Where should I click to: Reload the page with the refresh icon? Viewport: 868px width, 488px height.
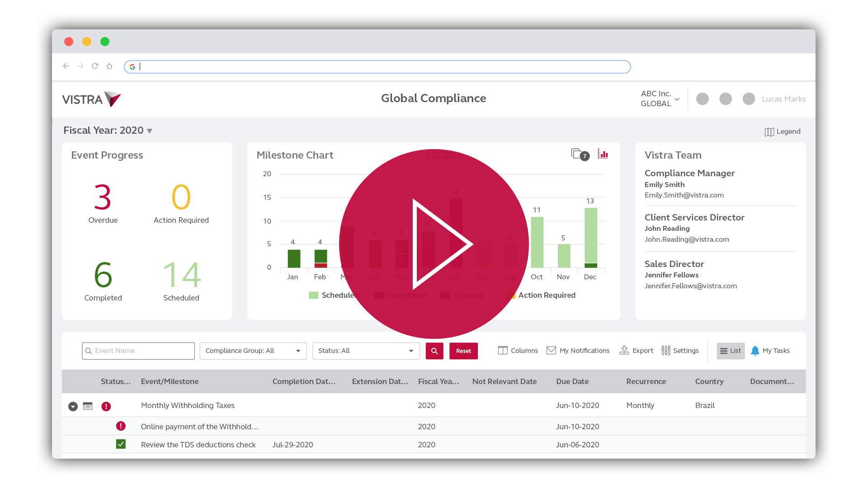point(95,66)
